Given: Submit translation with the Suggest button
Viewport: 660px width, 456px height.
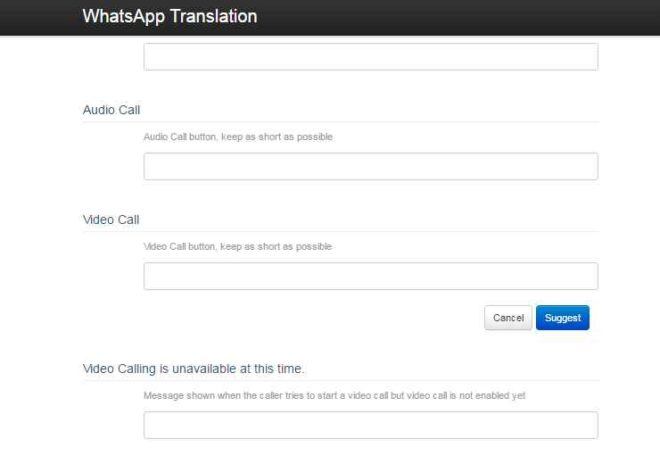Looking at the screenshot, I should point(562,317).
